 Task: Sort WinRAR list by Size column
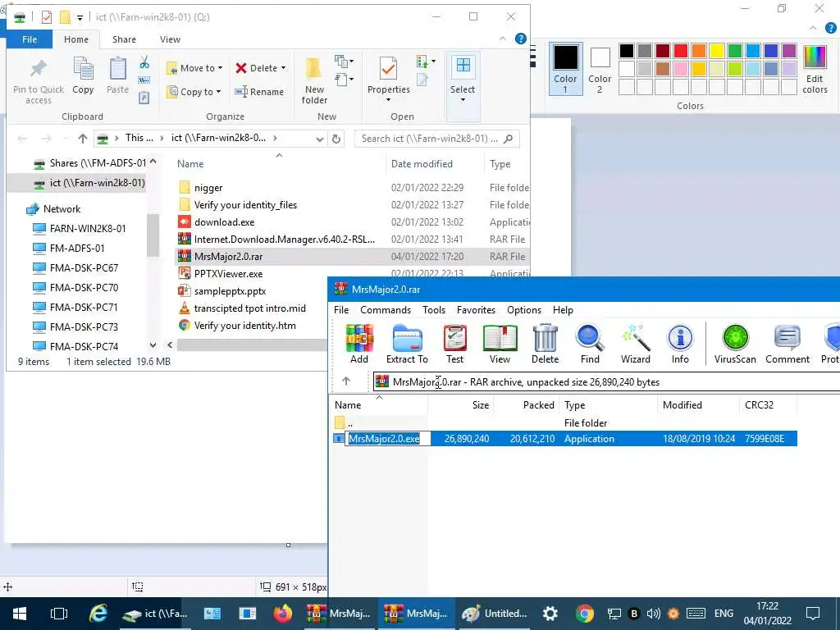pos(460,405)
